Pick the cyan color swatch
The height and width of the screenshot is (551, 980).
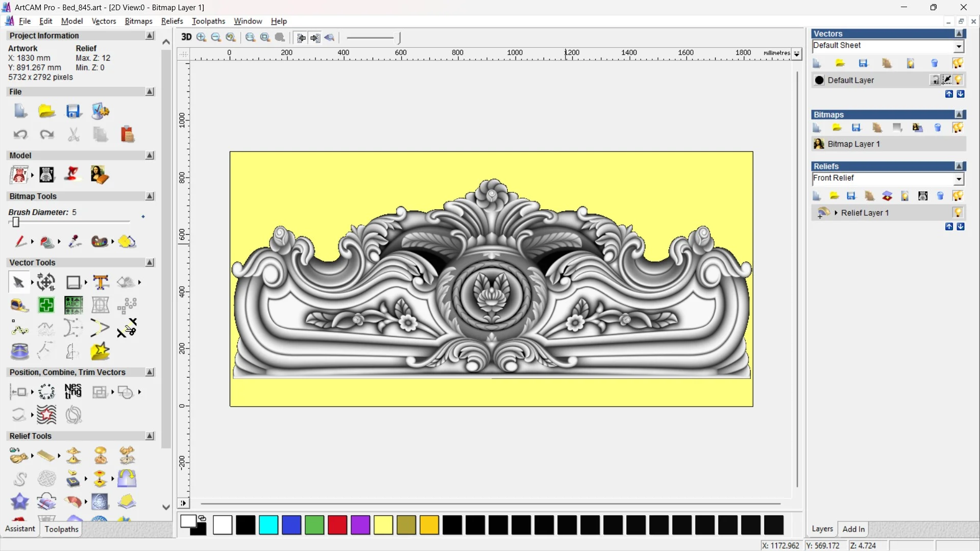pos(268,525)
